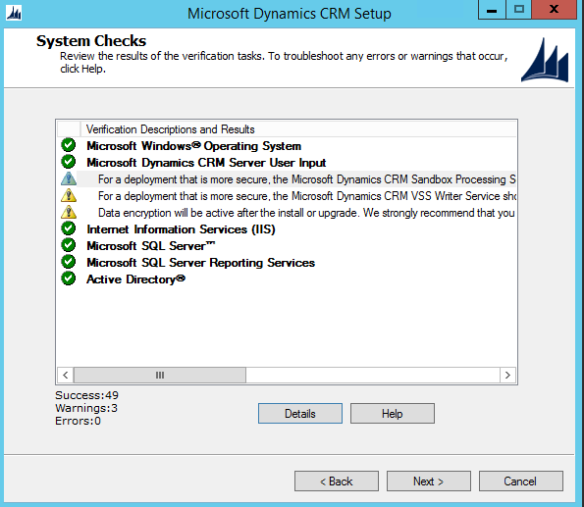Viewport: 584px width, 507px height.
Task: Click warning icon for Sandbox Processing Service row
Action: tap(69, 178)
